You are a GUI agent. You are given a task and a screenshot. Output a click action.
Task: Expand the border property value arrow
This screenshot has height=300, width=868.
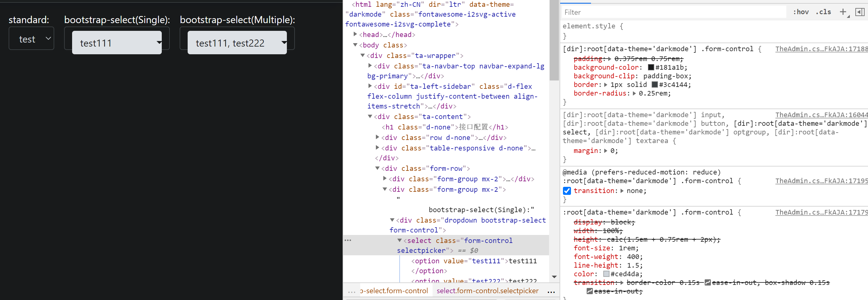605,84
